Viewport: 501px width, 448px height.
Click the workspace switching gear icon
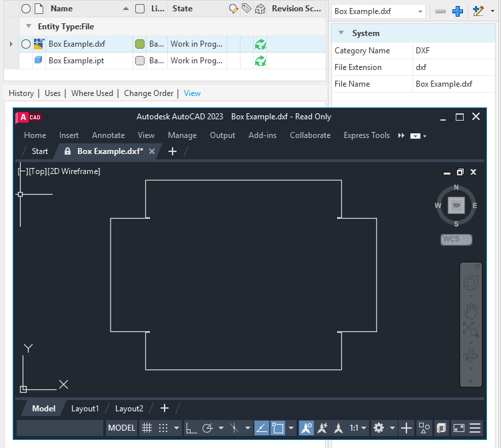tap(378, 428)
